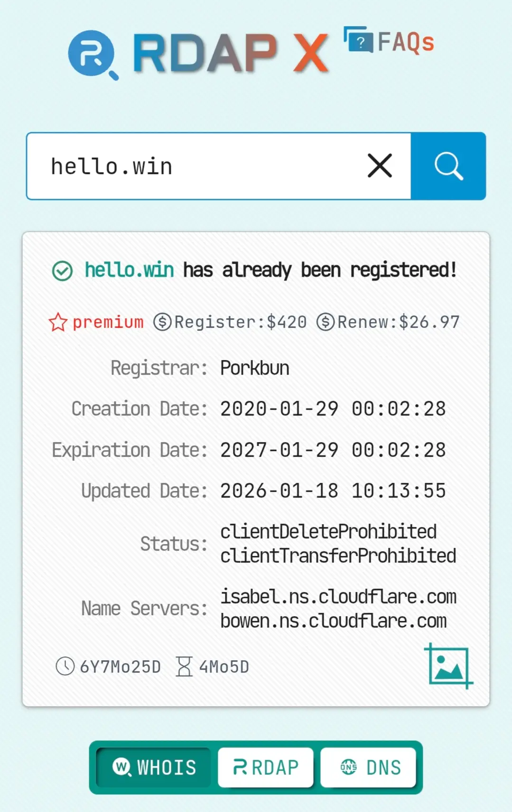This screenshot has width=512, height=812.
Task: Click the save-as-image screenshot icon
Action: click(448, 666)
